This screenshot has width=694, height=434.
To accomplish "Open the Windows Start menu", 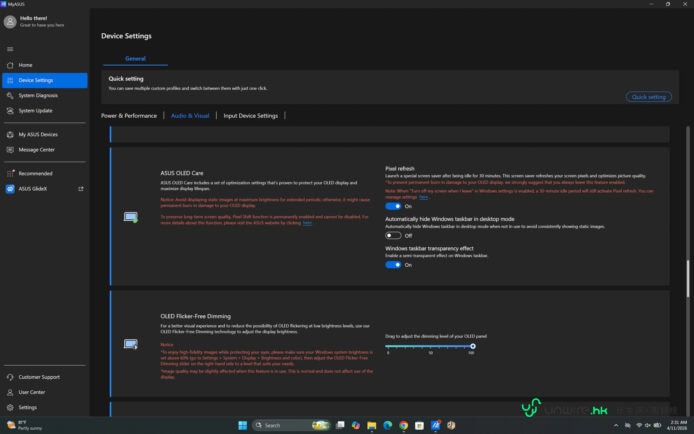I will (x=243, y=425).
